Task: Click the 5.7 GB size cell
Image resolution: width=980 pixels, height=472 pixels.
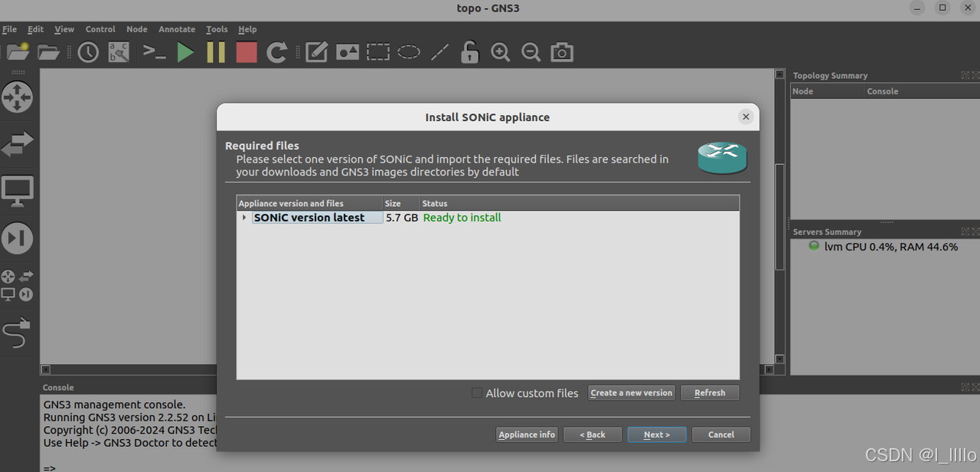Action: pyautogui.click(x=402, y=218)
